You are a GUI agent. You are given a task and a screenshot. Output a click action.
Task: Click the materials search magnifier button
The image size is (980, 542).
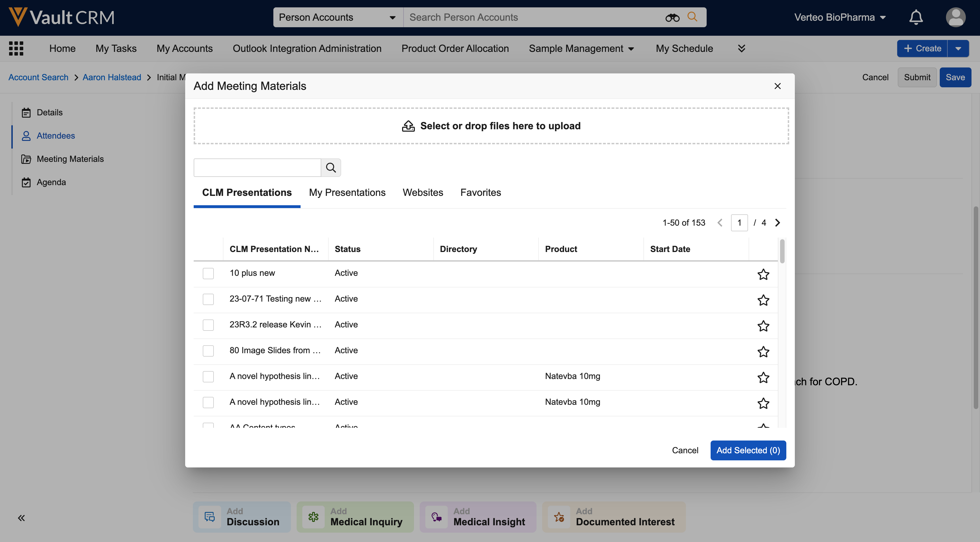tap(331, 167)
